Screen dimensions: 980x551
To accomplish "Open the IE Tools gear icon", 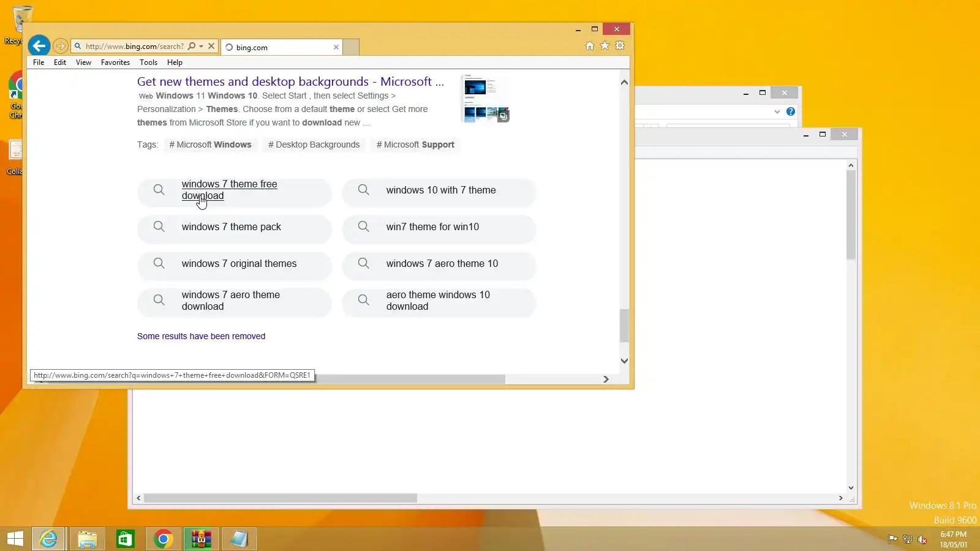I will point(620,46).
